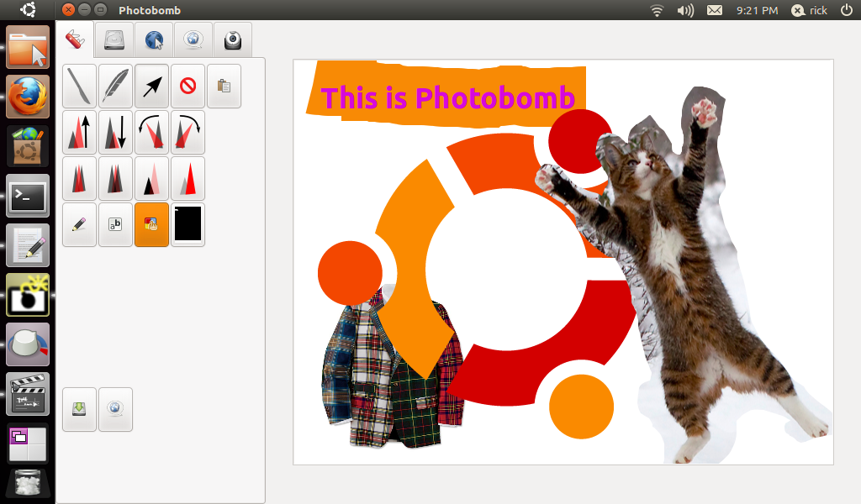Open the Wi-Fi network indicator menu
Viewport: 861px width, 504px height.
(657, 10)
